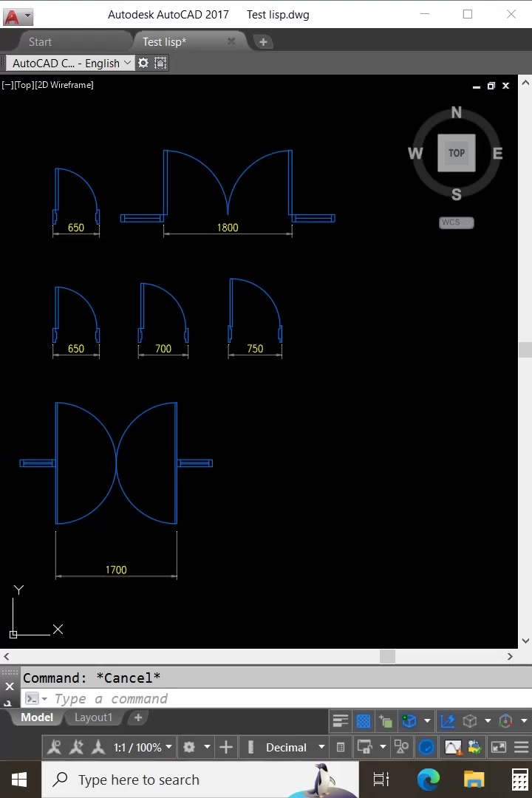The width and height of the screenshot is (532, 798).
Task: Open Task View on the taskbar
Action: click(381, 780)
